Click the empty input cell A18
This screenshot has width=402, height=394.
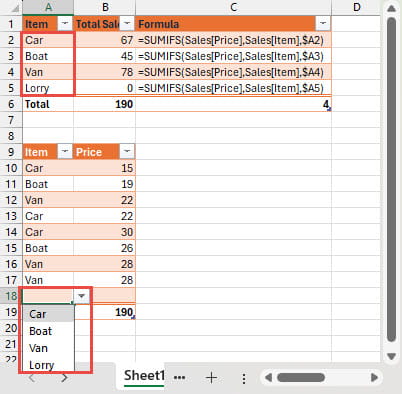(x=48, y=296)
